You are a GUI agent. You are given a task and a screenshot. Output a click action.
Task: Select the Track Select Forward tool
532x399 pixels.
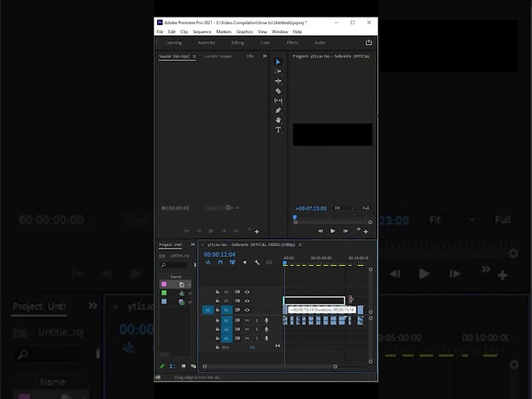coord(278,71)
